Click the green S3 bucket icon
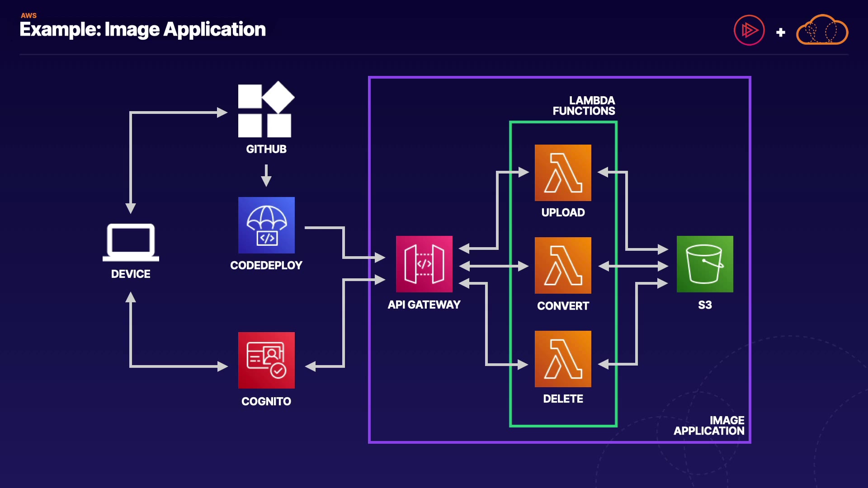Image resolution: width=868 pixels, height=488 pixels. coord(705,264)
